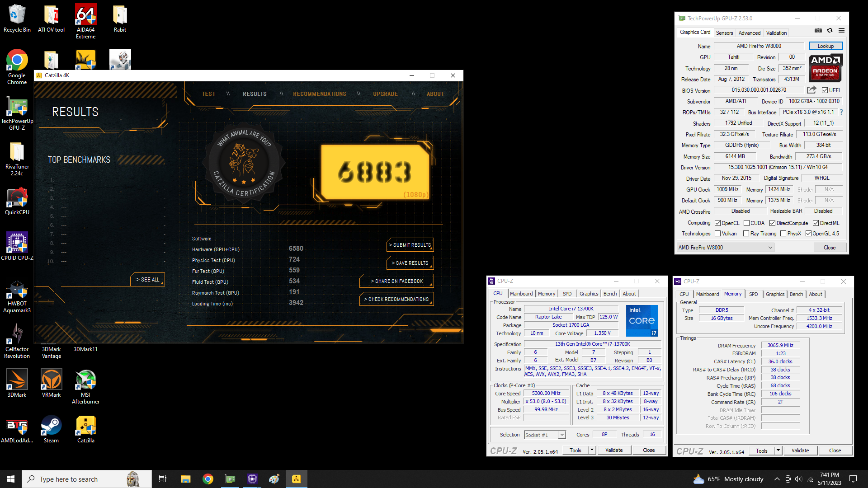The image size is (868, 488).
Task: Launch Google Chrome desktop shortcut
Action: pos(17,67)
